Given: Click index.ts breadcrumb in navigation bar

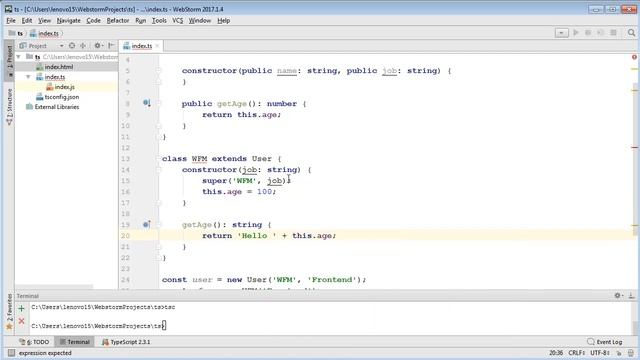Looking at the screenshot, I should click(x=44, y=33).
